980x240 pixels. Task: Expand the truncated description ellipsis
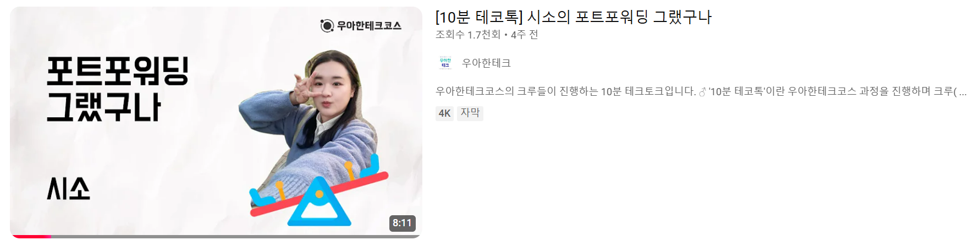pyautogui.click(x=963, y=92)
